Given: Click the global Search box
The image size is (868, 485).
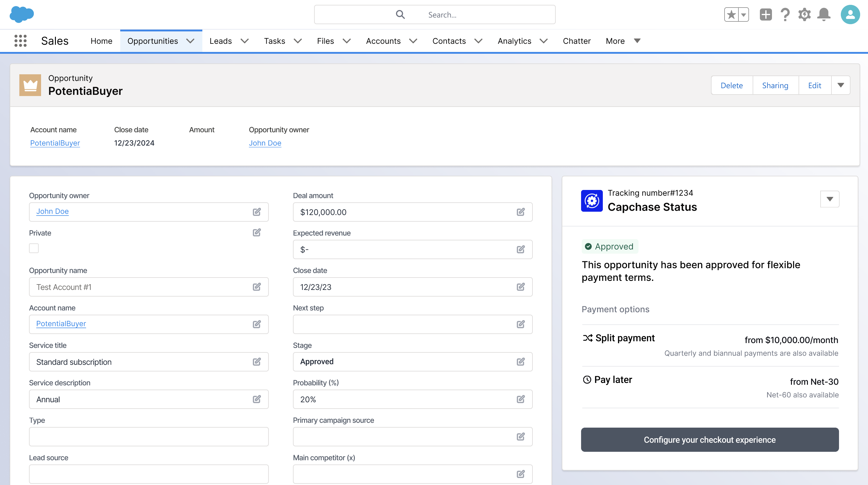Looking at the screenshot, I should point(435,14).
